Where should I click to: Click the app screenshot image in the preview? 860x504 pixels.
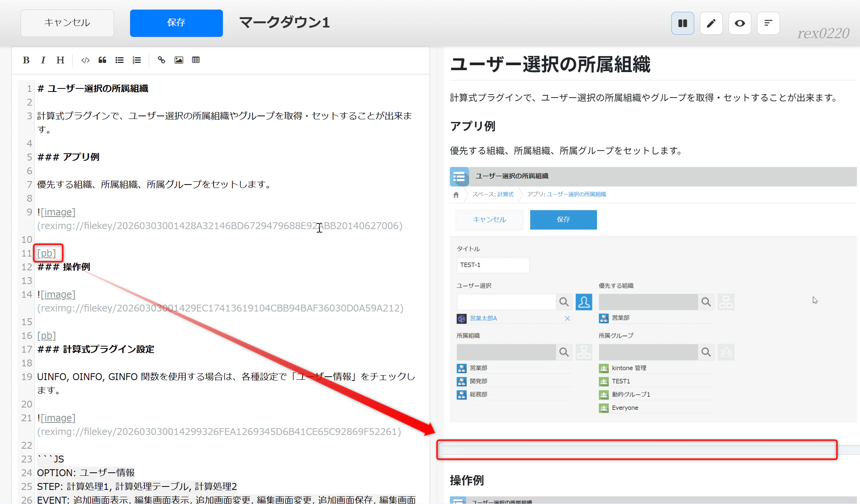point(653,294)
